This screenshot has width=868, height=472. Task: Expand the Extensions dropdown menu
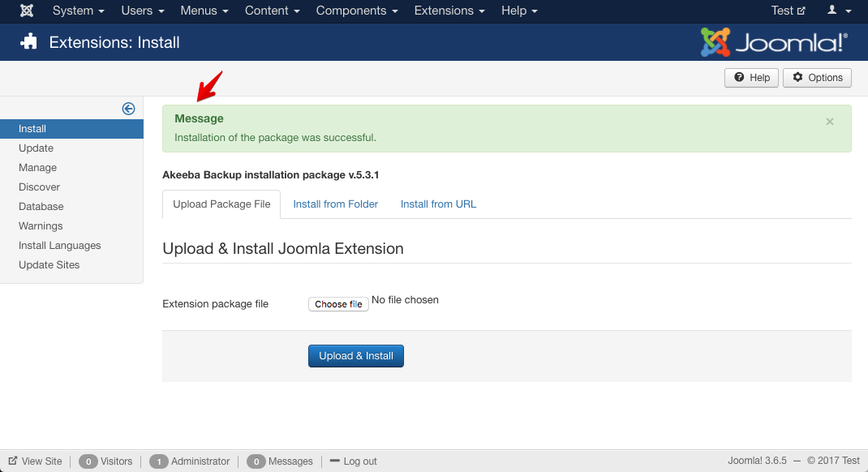coord(449,11)
